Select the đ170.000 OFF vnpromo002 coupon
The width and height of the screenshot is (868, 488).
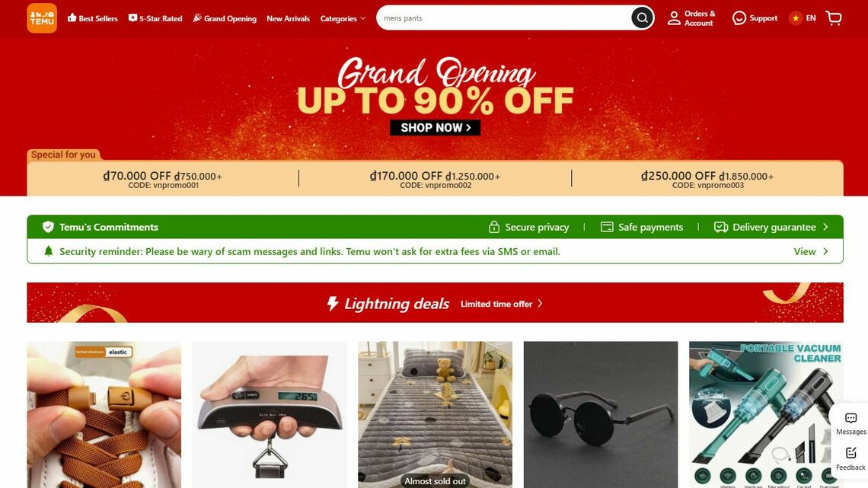pyautogui.click(x=435, y=179)
